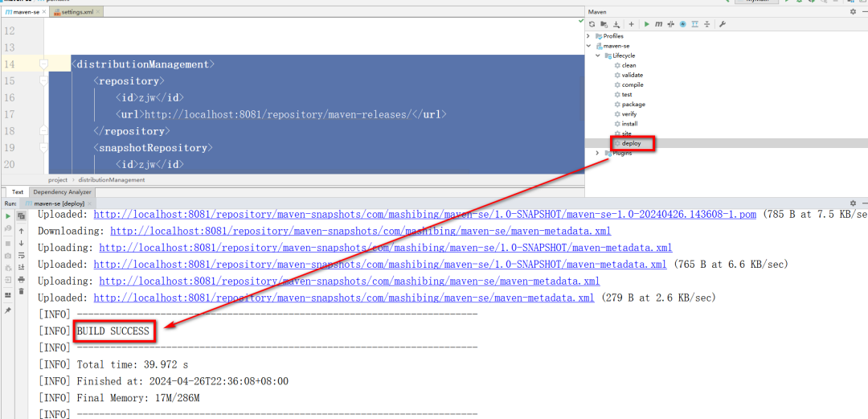Click Reimport All Maven Projects icon

coord(592,24)
